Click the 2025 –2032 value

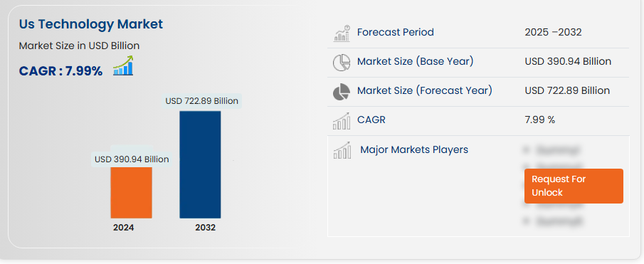[553, 33]
